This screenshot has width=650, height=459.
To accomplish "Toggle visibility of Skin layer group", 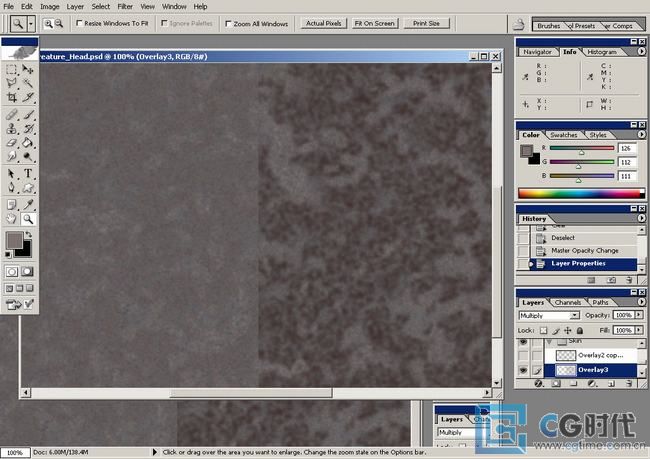I will coord(523,342).
